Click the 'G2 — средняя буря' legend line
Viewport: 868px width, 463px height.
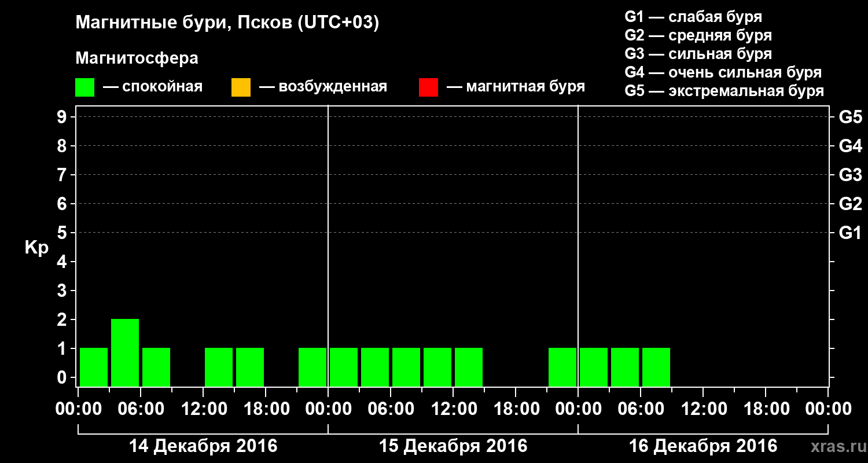[x=698, y=35]
